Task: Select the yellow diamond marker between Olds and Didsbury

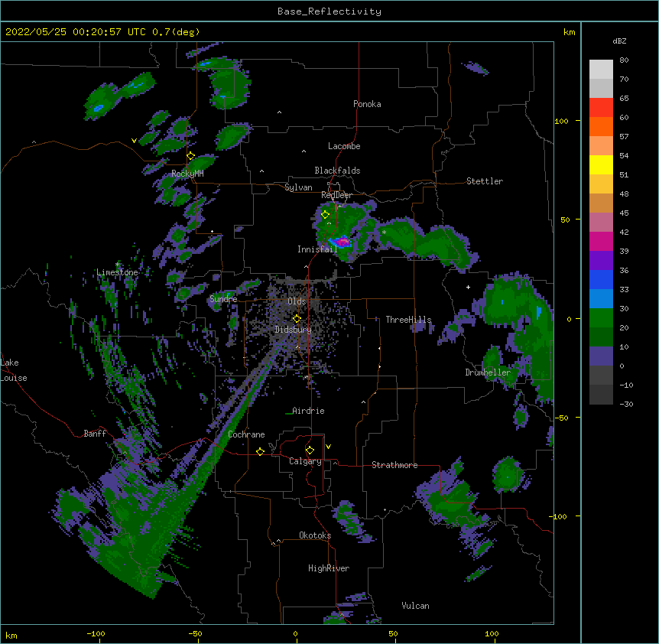Action: tap(297, 318)
